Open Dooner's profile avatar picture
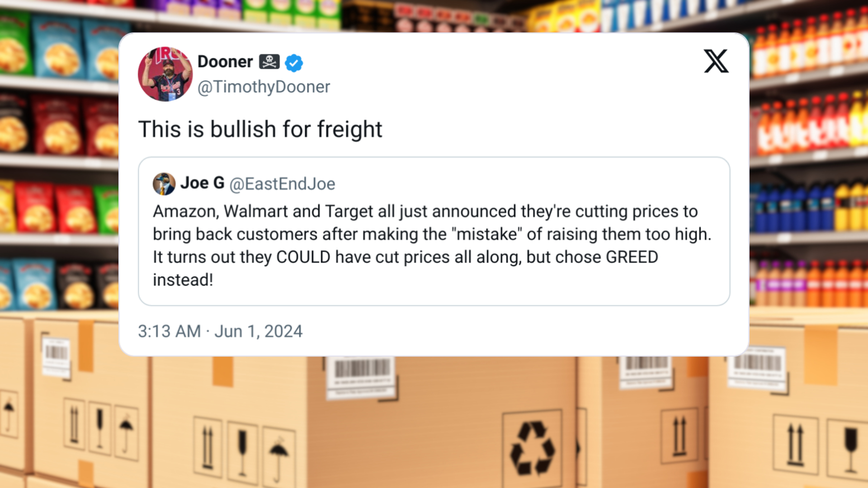 pyautogui.click(x=165, y=74)
